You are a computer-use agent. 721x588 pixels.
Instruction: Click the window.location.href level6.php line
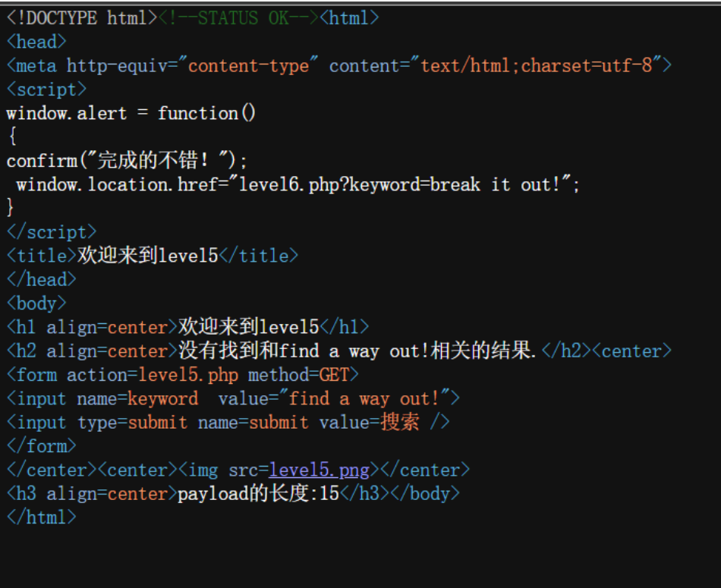coord(298,184)
